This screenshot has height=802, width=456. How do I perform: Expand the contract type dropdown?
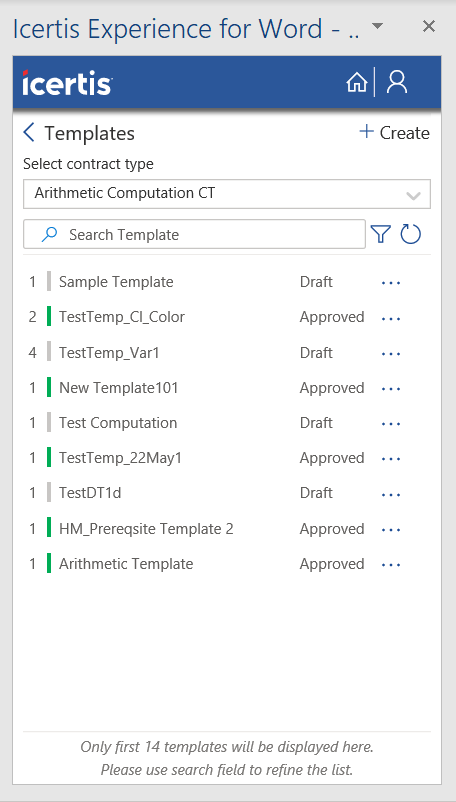[227, 193]
